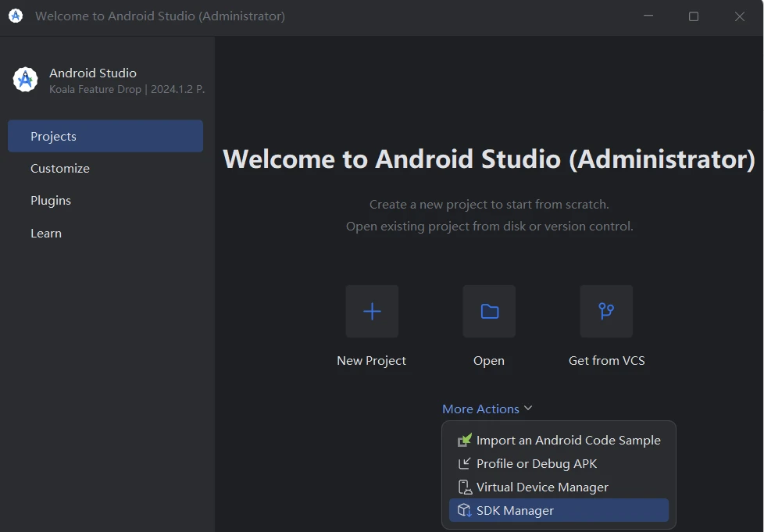Select the Projects tab
764x532 pixels.
click(x=105, y=136)
